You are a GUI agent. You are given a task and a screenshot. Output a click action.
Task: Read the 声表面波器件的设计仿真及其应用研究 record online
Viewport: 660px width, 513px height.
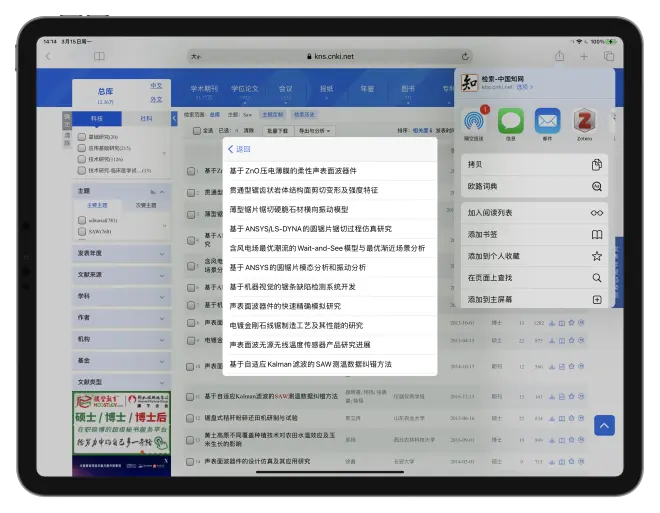coord(562,462)
